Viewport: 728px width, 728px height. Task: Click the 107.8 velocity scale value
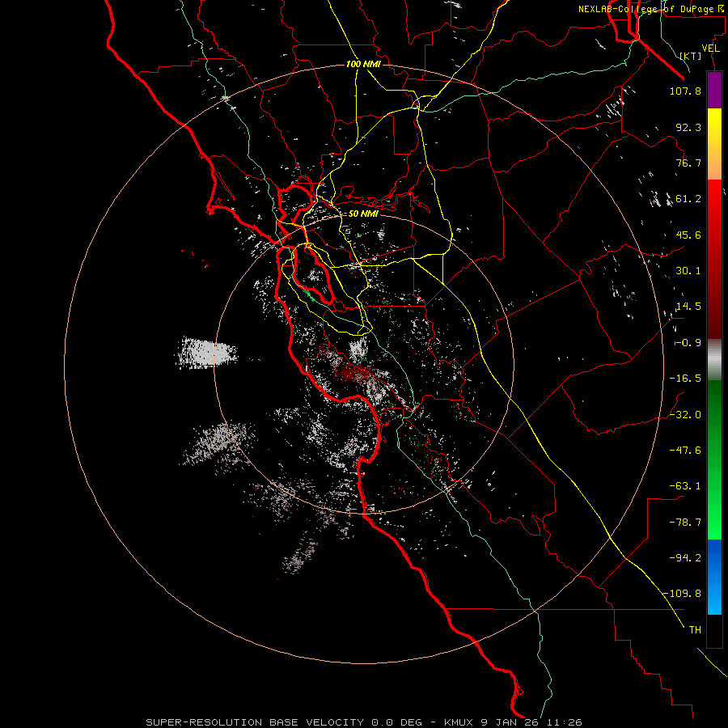pyautogui.click(x=685, y=91)
